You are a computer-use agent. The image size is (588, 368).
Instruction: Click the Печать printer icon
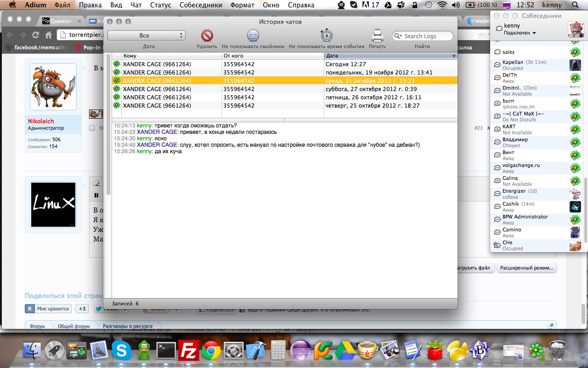[377, 36]
